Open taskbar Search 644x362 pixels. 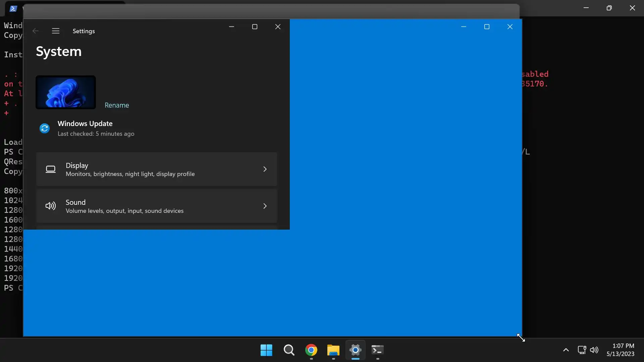289,350
